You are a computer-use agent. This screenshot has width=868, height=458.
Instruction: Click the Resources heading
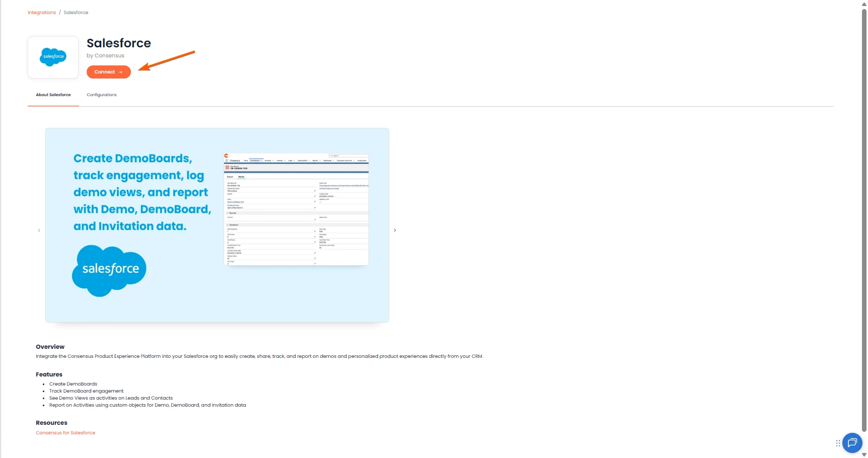(x=51, y=423)
